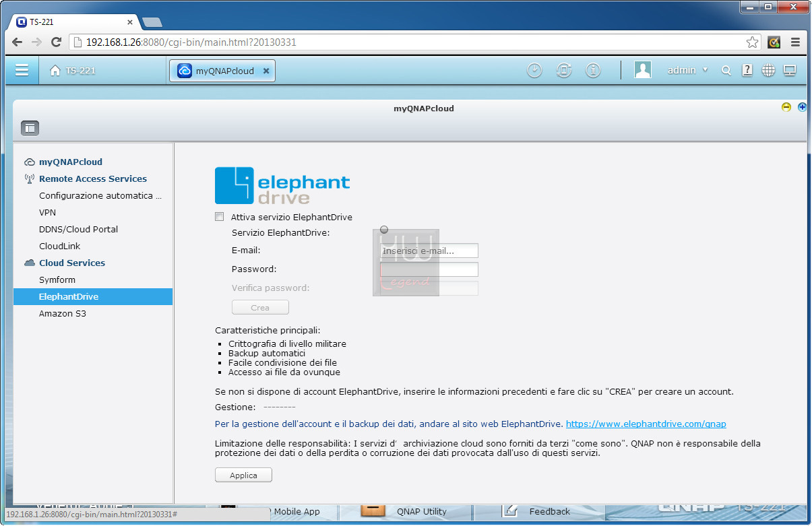
Task: Close the myQNAPcloud taskbar tab
Action: tap(266, 71)
